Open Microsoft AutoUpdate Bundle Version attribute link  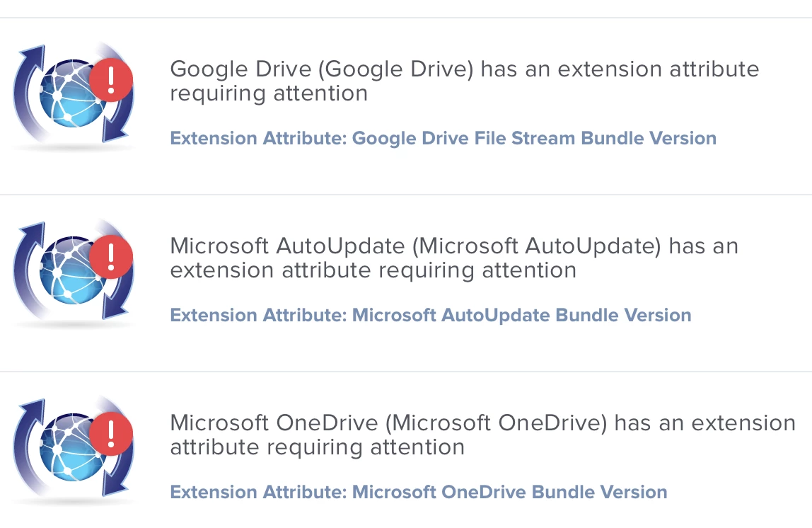pyautogui.click(x=431, y=315)
